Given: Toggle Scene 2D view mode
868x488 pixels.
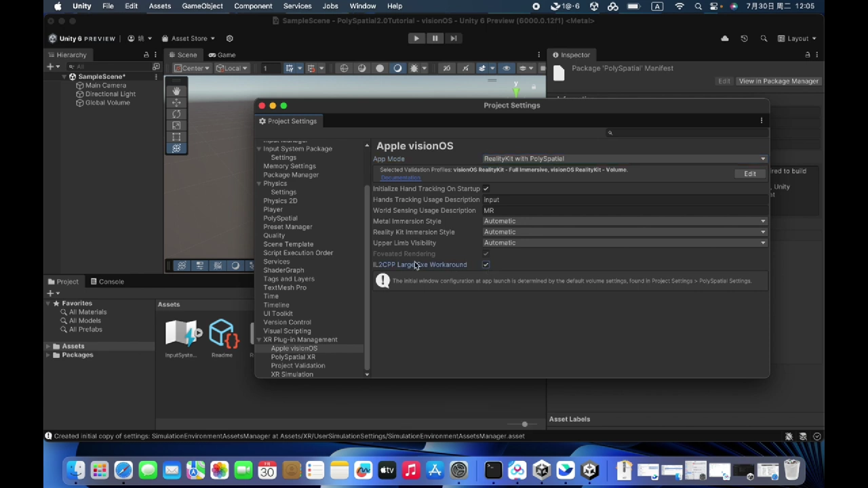Looking at the screenshot, I should tap(446, 68).
